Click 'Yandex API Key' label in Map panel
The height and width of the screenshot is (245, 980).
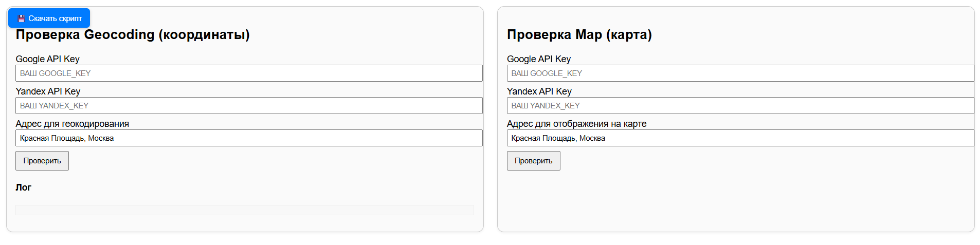point(539,91)
